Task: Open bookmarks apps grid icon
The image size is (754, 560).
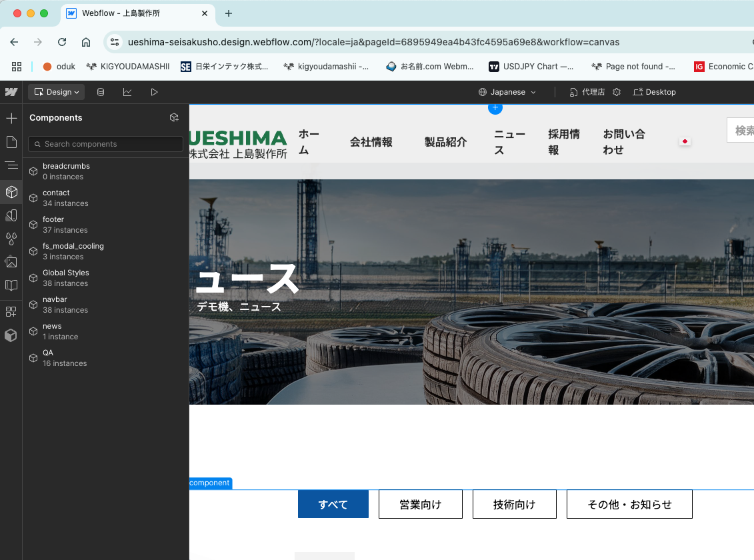Action: point(17,67)
